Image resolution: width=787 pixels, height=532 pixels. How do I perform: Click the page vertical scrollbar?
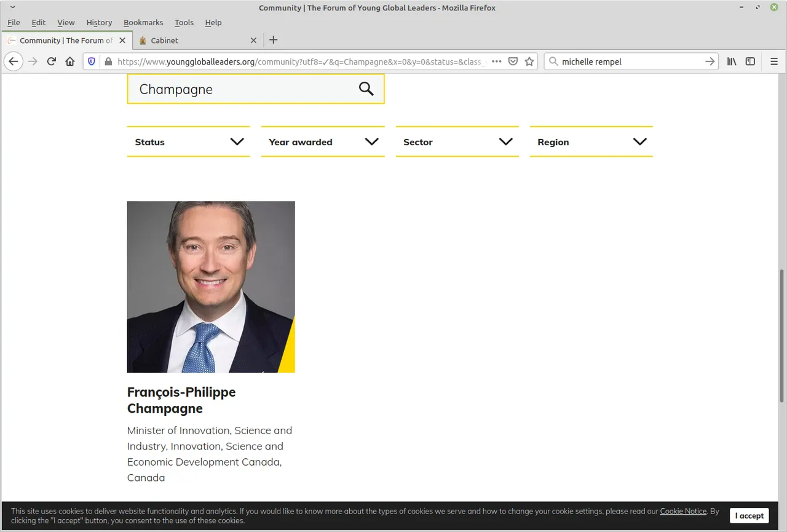click(x=782, y=335)
